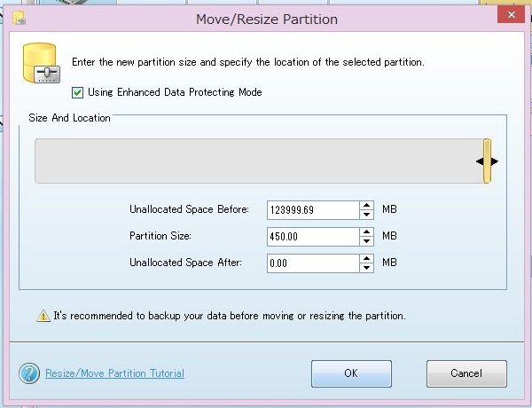Decrease Partition Size using down arrow
532x408 pixels.
pos(366,241)
